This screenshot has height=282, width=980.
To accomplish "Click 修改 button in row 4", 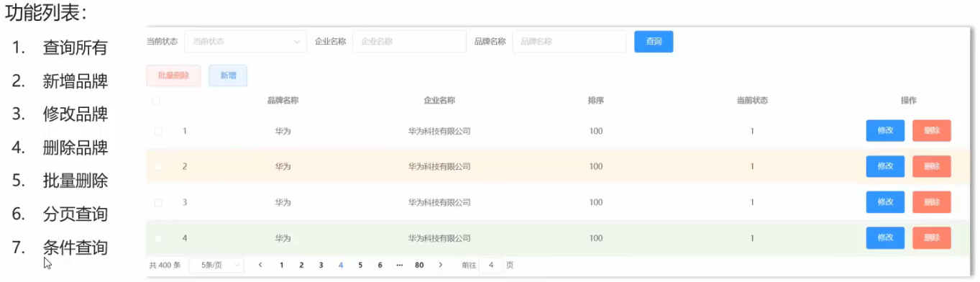I will (x=885, y=238).
